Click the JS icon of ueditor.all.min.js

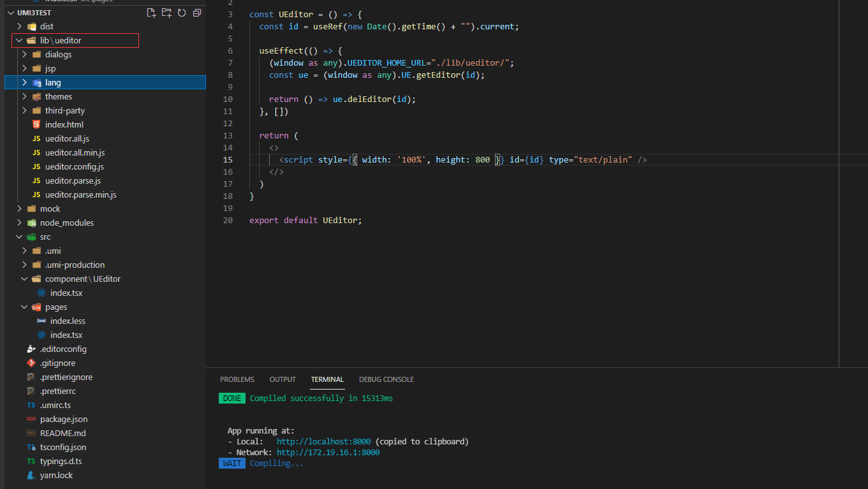pos(36,152)
